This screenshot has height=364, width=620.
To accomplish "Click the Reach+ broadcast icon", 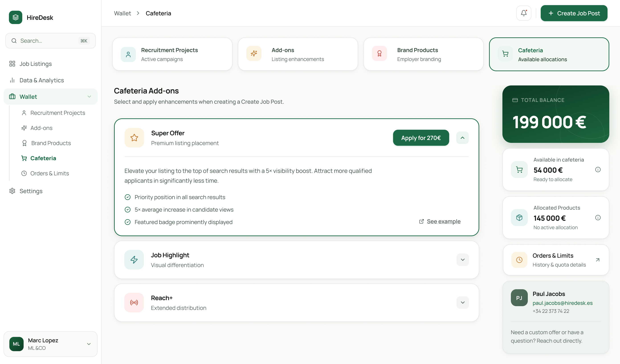I will tap(134, 303).
